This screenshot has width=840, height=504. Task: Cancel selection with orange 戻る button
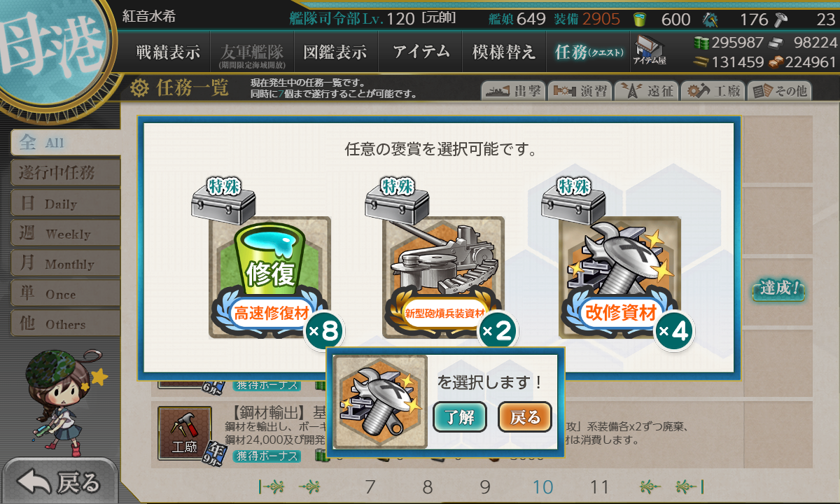525,417
